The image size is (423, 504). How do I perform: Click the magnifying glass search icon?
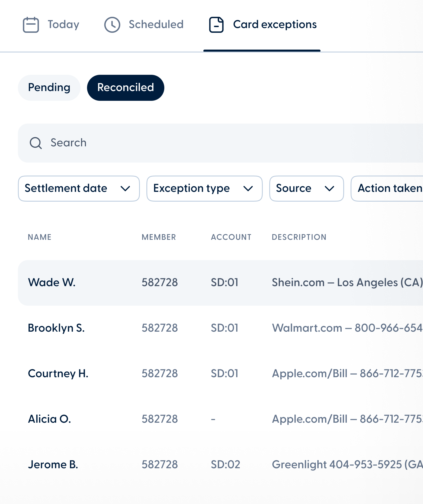[36, 143]
